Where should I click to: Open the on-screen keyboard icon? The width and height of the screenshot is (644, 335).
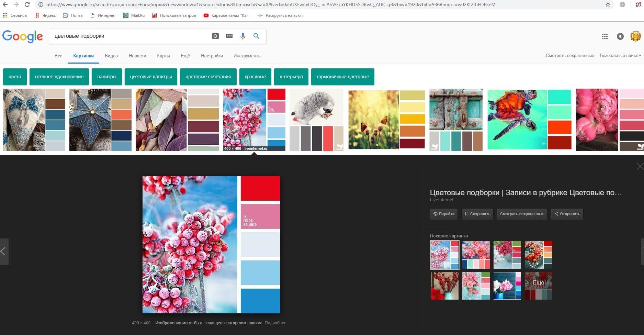[x=229, y=36]
